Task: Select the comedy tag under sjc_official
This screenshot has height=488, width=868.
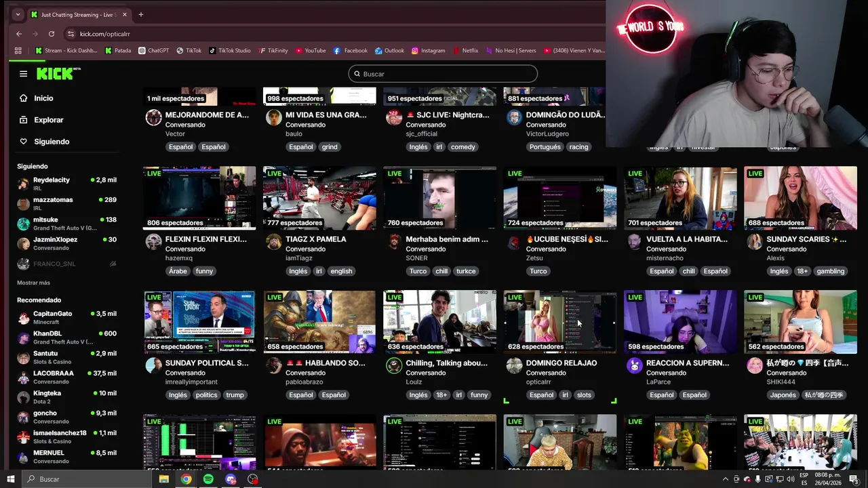Action: 463,147
